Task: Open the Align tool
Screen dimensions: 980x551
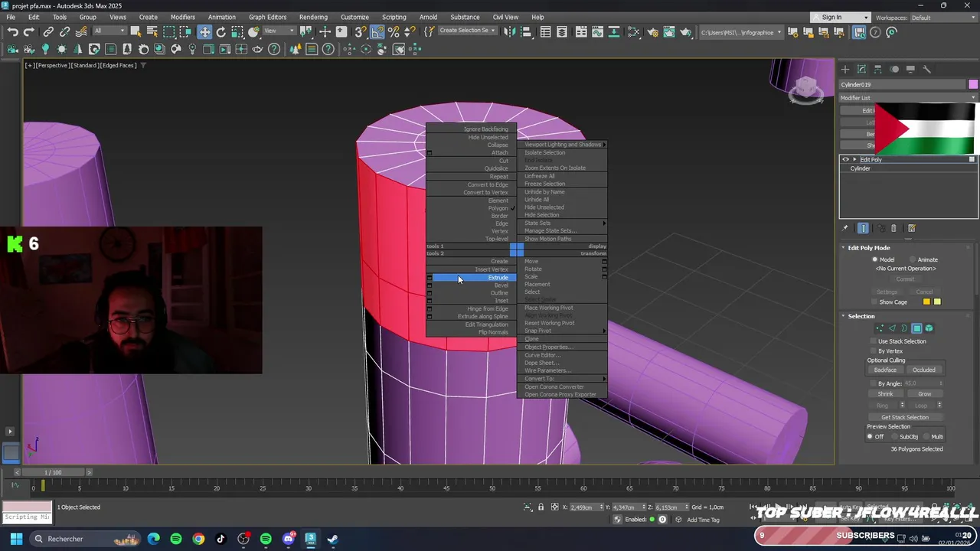Action: [x=526, y=32]
